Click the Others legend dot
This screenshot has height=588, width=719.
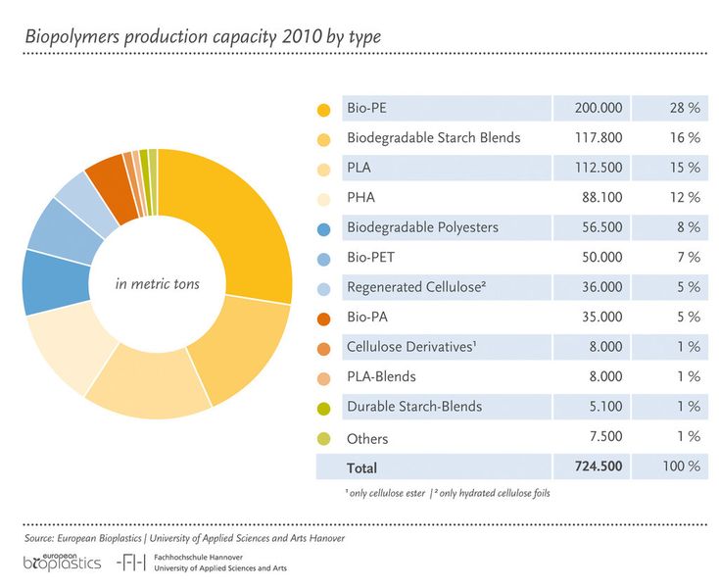[323, 438]
